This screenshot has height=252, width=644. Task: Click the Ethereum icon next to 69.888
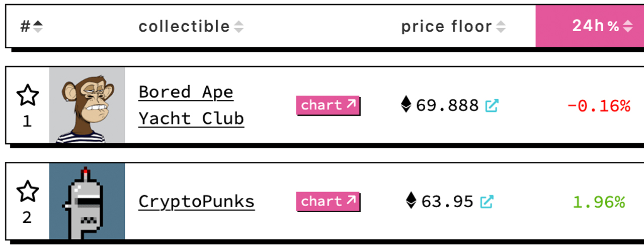[x=406, y=105]
